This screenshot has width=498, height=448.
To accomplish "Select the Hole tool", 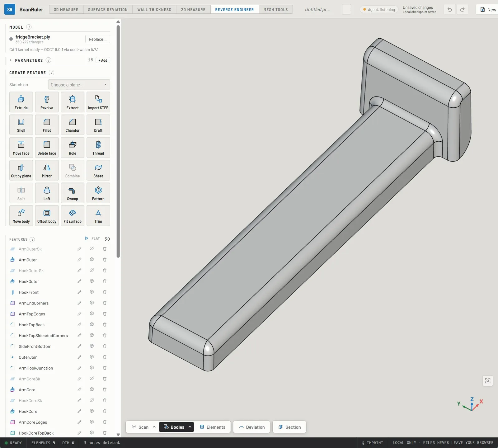I will pyautogui.click(x=73, y=148).
